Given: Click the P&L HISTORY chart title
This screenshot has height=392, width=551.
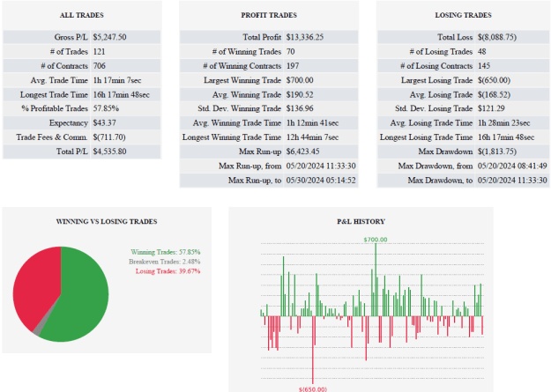Looking at the screenshot, I should point(361,222).
